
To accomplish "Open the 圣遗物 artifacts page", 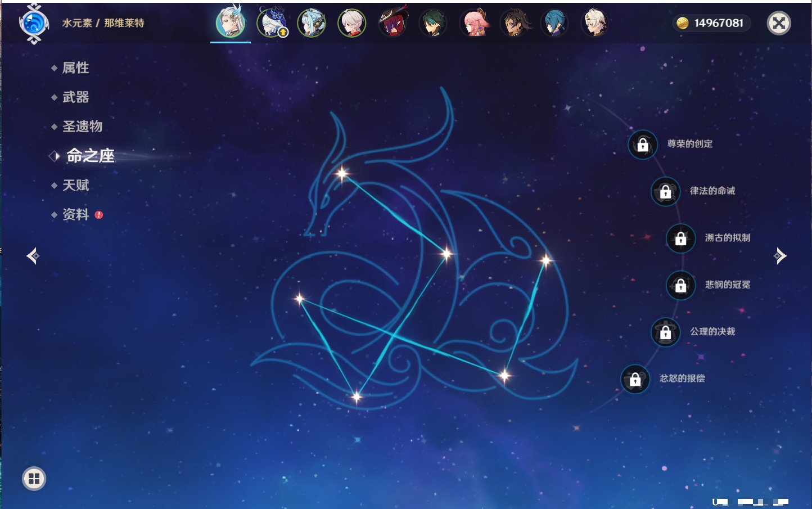I will (82, 127).
